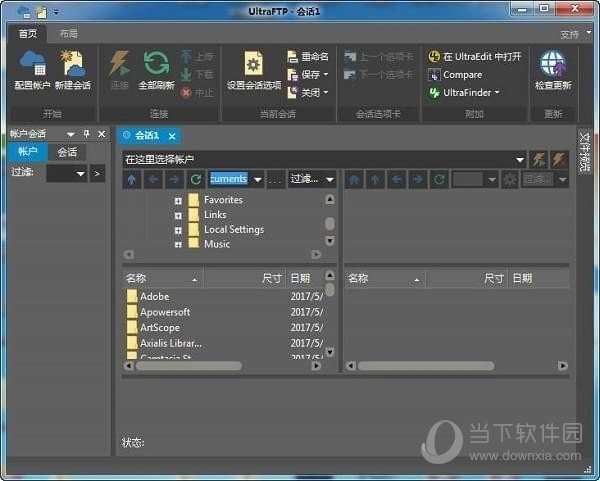Viewport: 600px width, 481px height.
Task: Click the 中止 abort red icon
Action: pos(186,92)
